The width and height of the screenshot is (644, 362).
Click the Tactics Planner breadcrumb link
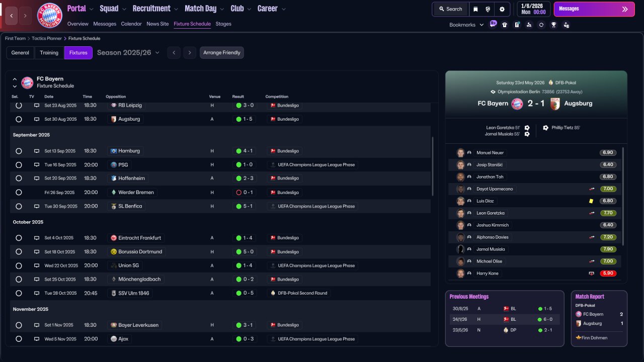click(47, 38)
